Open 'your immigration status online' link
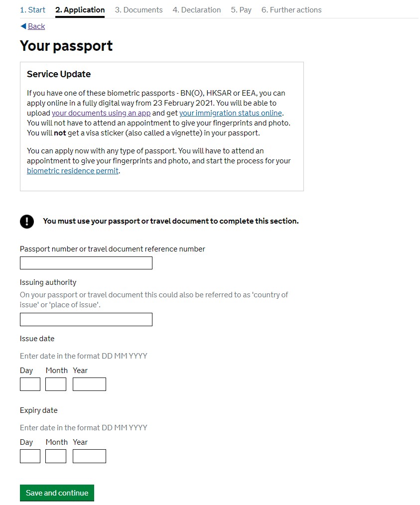Screen dimensions: 420x505 click(231, 113)
